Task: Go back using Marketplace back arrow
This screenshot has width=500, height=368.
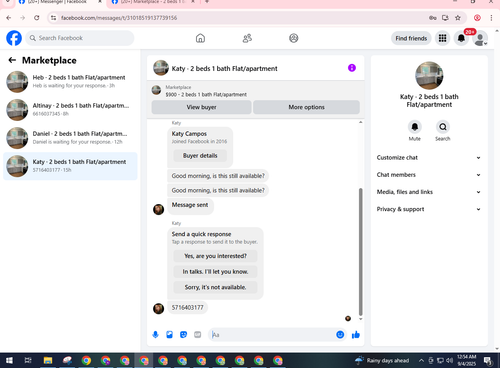Action: [x=12, y=60]
